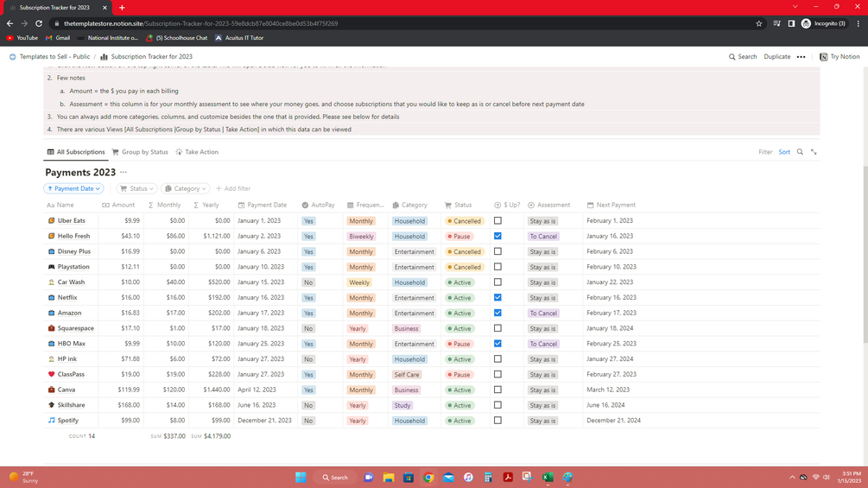Open the Status filter dropdown
The width and height of the screenshot is (868, 488).
pyautogui.click(x=136, y=188)
